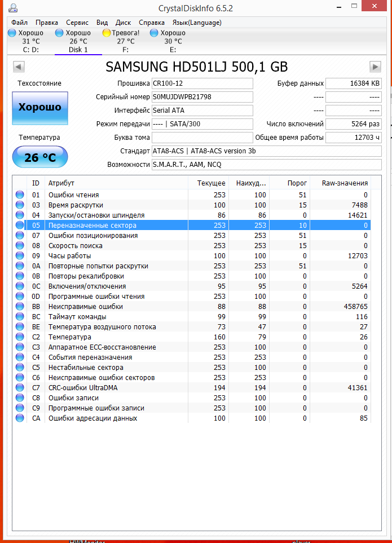The height and width of the screenshot is (543, 392).
Task: Select raw value 458765 in BB row
Action: click(x=356, y=307)
